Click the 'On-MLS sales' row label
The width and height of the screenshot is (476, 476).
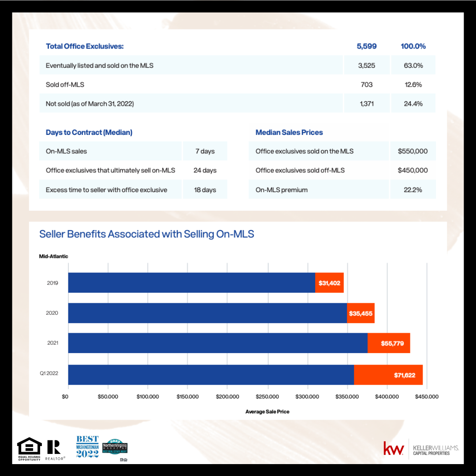point(66,151)
